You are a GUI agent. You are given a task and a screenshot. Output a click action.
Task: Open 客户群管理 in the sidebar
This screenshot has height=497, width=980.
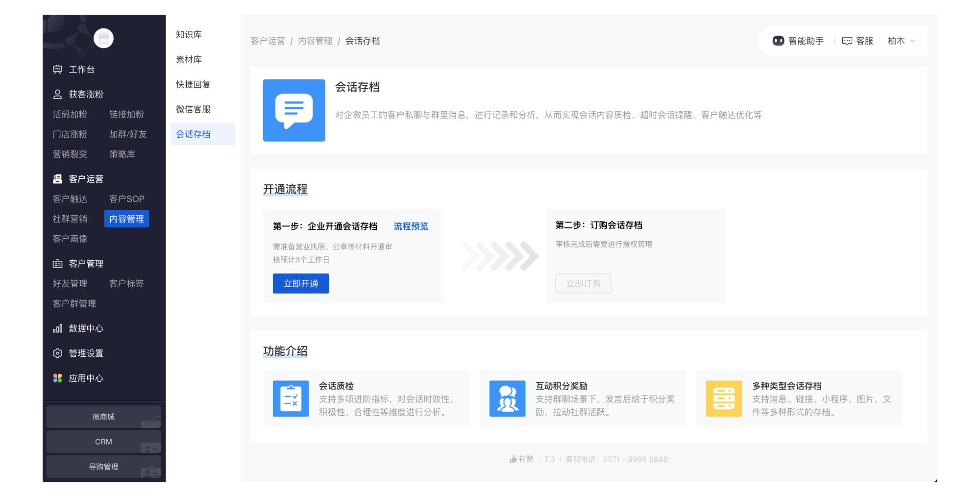click(74, 303)
